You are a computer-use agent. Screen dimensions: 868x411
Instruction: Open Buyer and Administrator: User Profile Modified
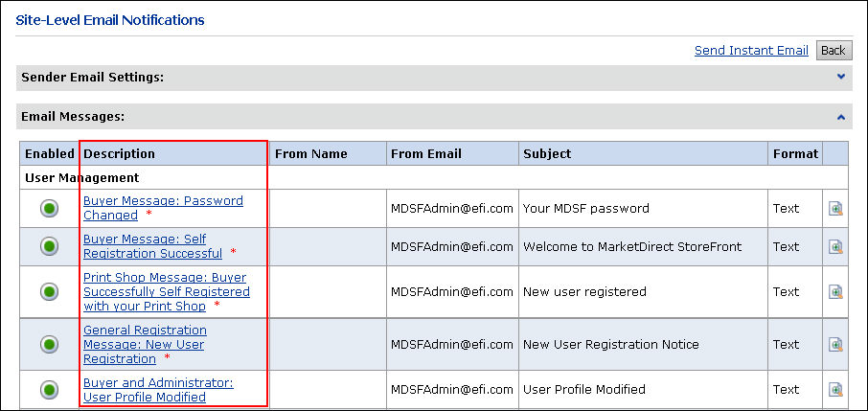(x=158, y=382)
